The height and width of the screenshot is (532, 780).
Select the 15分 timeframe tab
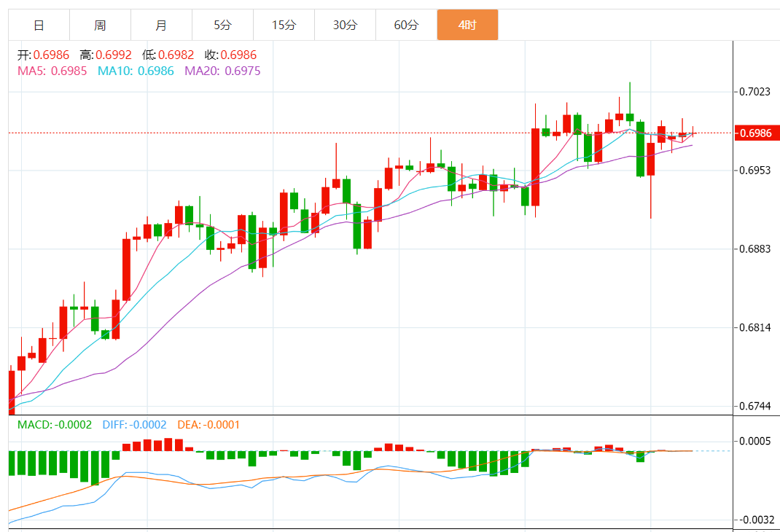(284, 26)
